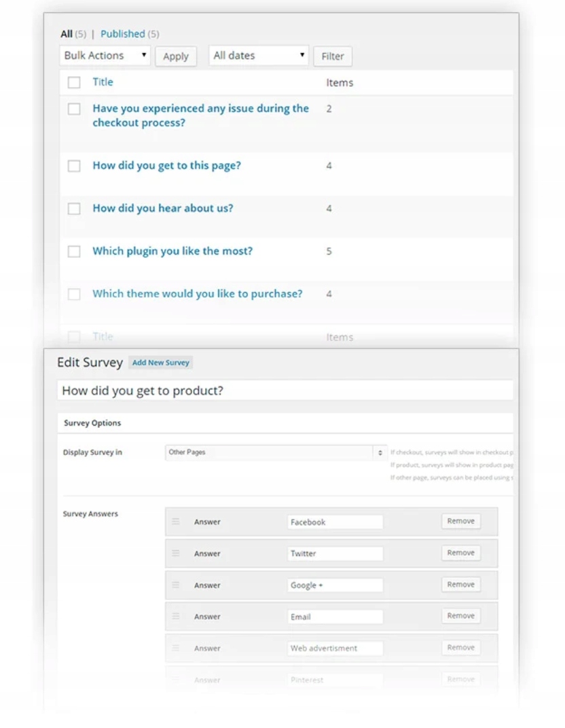565x728 pixels.
Task: Click the drag handle beside Email answer
Action: point(175,616)
